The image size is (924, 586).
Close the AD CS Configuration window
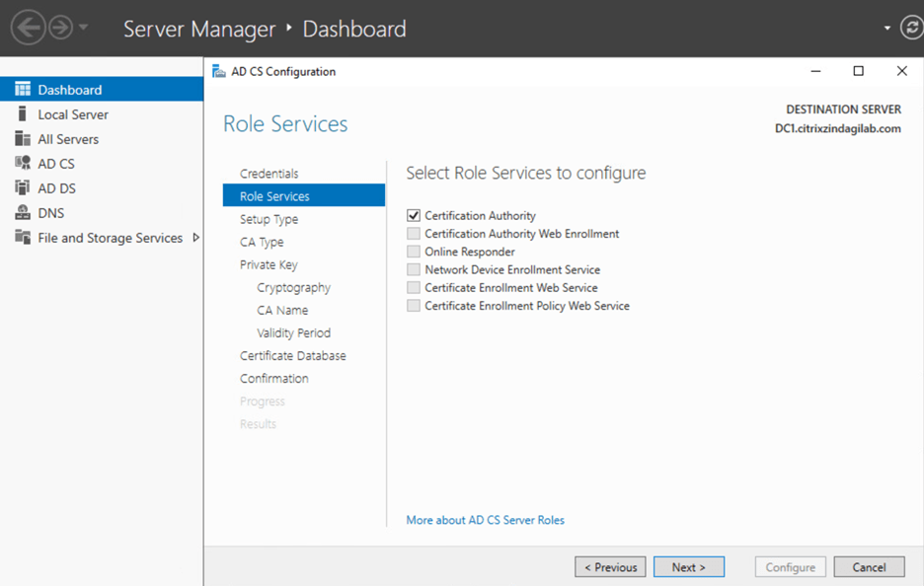tap(901, 71)
